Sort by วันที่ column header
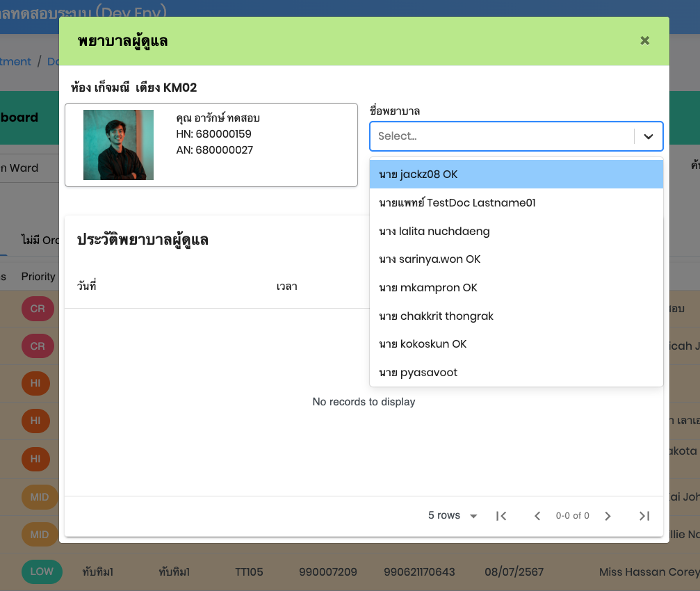Image resolution: width=700 pixels, height=591 pixels. [x=87, y=286]
